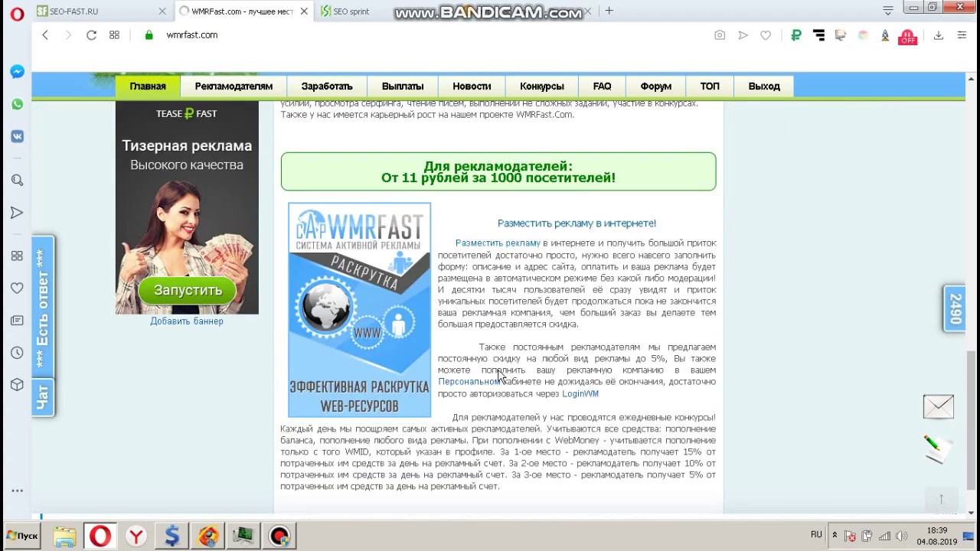The width and height of the screenshot is (980, 551).
Task: Open the Главная menu item
Action: coord(148,86)
